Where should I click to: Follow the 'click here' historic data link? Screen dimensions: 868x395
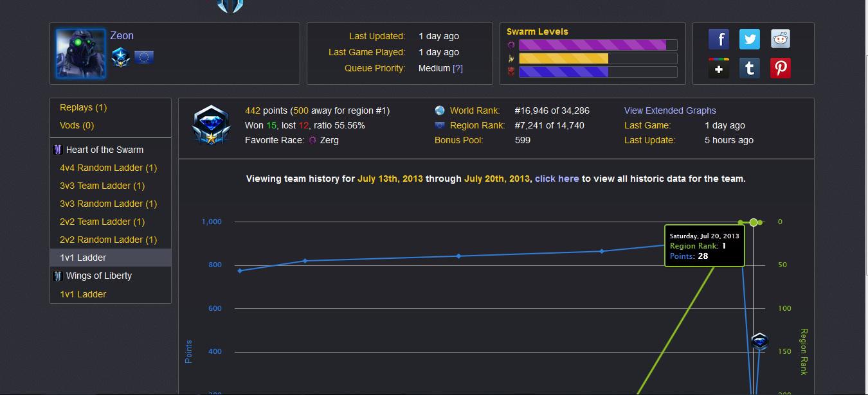(x=557, y=179)
